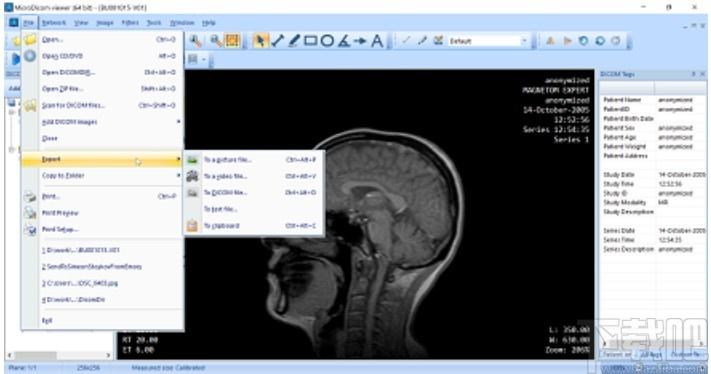The image size is (711, 374).
Task: Choose Open DICOMDIR... entry
Action: click(103, 72)
